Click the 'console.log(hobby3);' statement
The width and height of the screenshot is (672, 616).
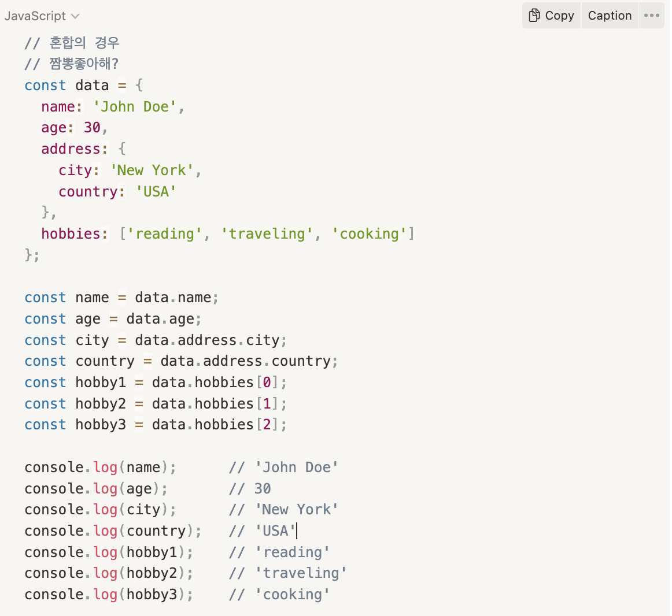[109, 595]
